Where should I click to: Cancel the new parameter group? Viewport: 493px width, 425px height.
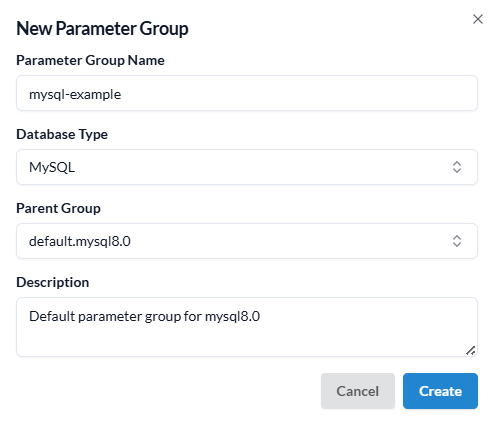click(358, 391)
